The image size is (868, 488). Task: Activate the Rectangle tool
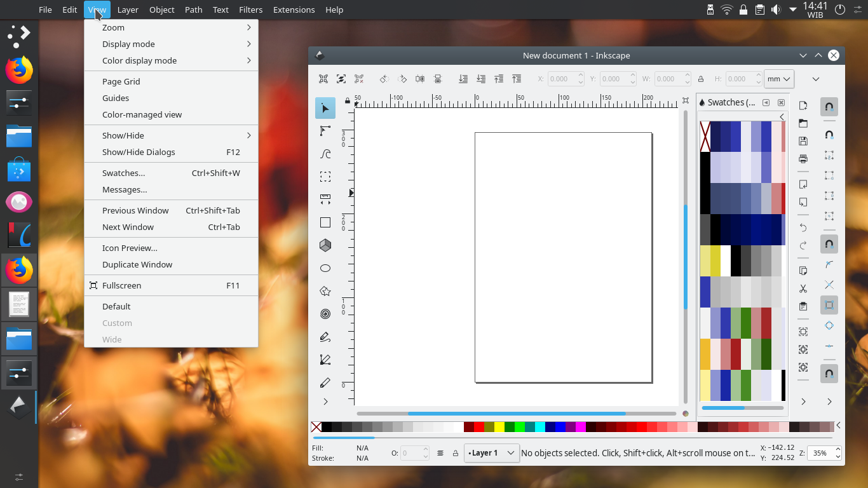tap(325, 222)
